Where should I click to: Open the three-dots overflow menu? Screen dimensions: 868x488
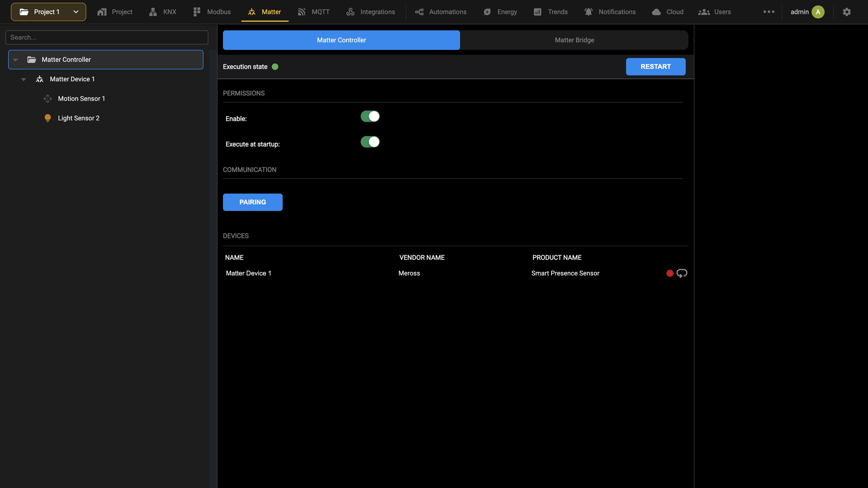pyautogui.click(x=769, y=12)
